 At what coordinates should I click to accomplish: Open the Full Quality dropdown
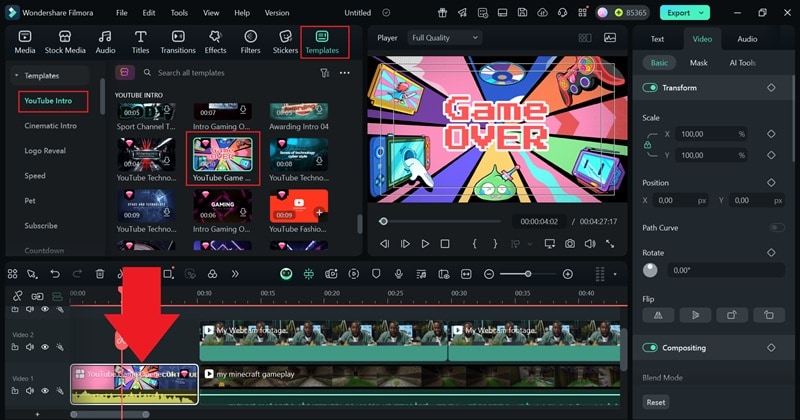pos(445,38)
